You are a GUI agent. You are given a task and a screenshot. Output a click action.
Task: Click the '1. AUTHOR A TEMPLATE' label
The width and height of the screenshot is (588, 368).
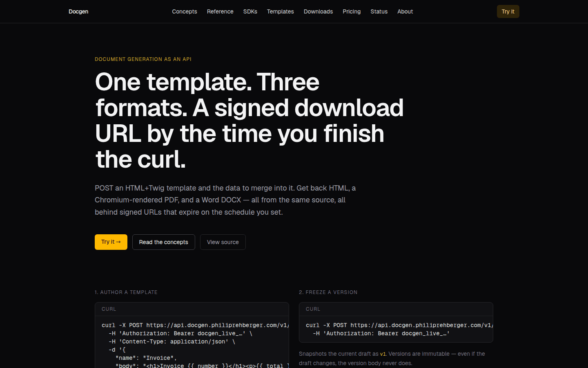point(126,292)
